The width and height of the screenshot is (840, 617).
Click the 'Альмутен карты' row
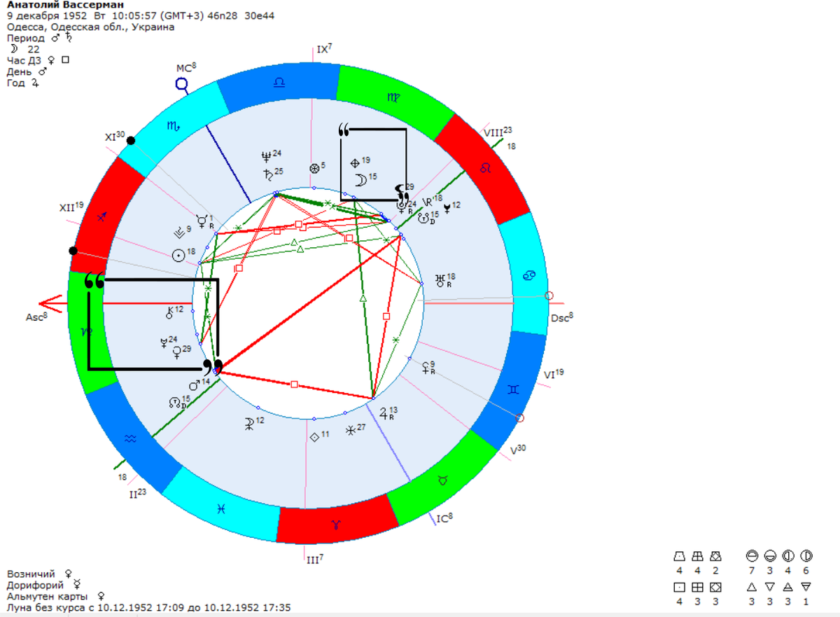(56, 596)
